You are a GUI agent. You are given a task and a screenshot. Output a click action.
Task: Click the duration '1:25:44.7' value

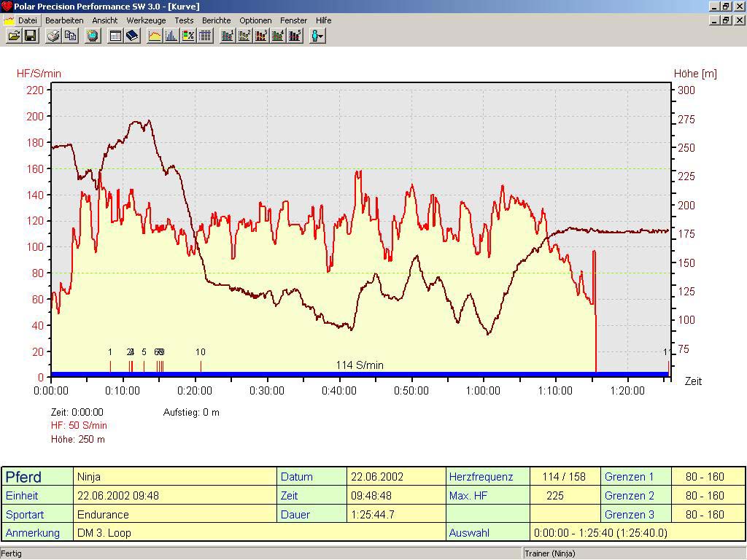coord(373,515)
